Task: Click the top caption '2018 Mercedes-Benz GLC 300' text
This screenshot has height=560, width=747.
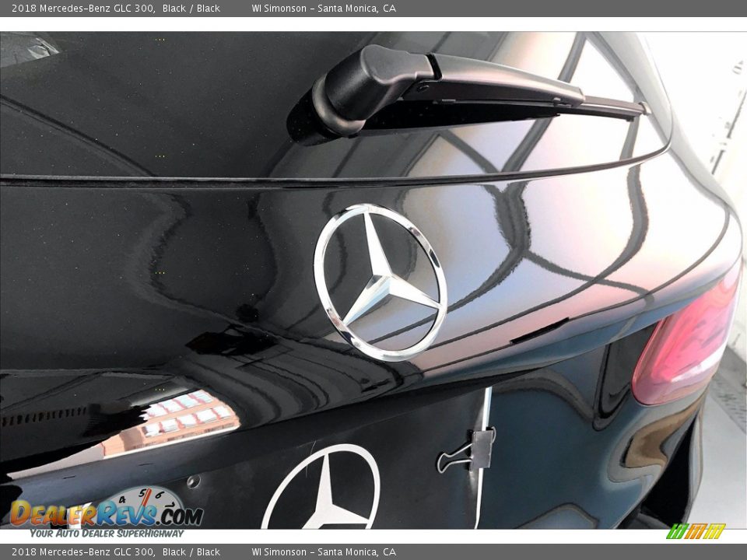Action: 83,8
